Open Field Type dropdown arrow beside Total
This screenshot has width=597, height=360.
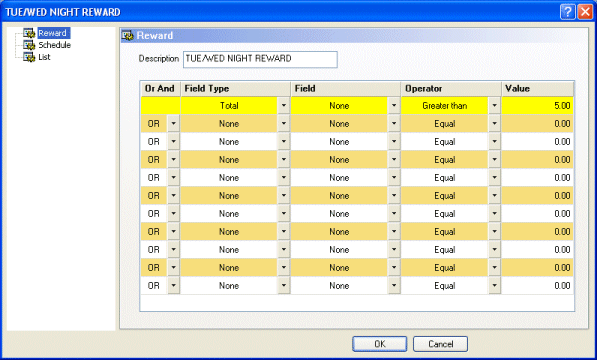click(x=284, y=106)
